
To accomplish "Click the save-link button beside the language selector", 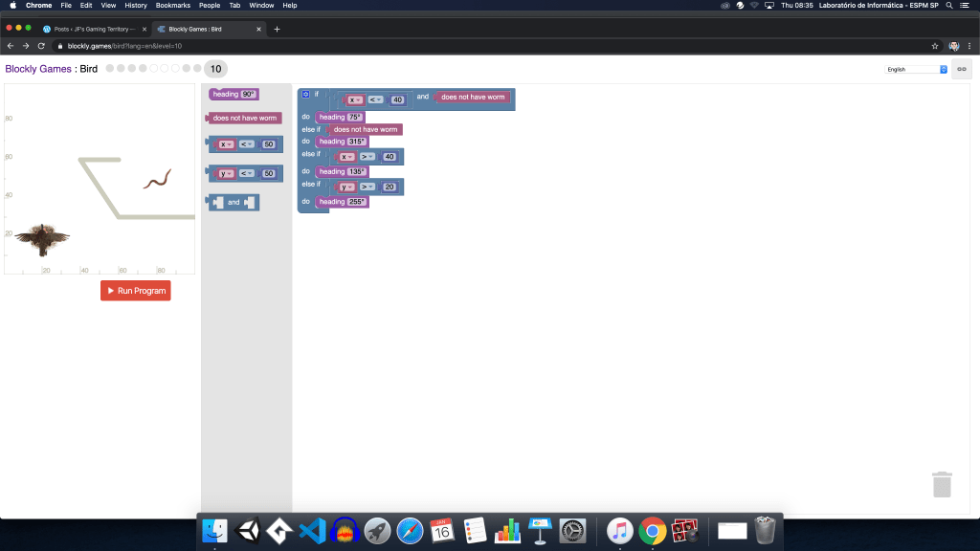I will pos(961,69).
